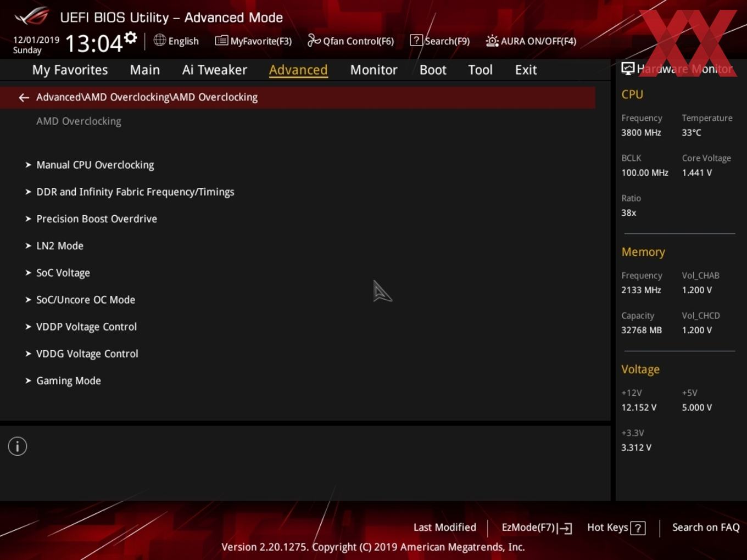Open the Tool tab
The width and height of the screenshot is (747, 560).
pyautogui.click(x=480, y=70)
